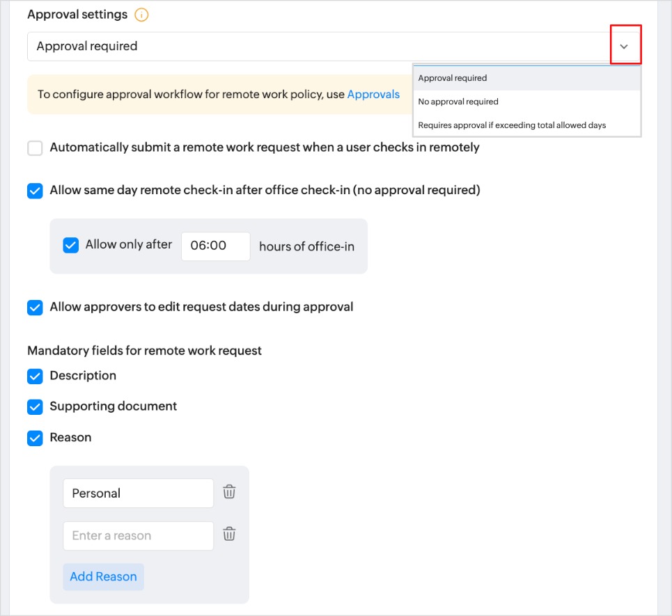Uncheck the Reason mandatory field
This screenshot has height=616, width=672.
click(35, 438)
